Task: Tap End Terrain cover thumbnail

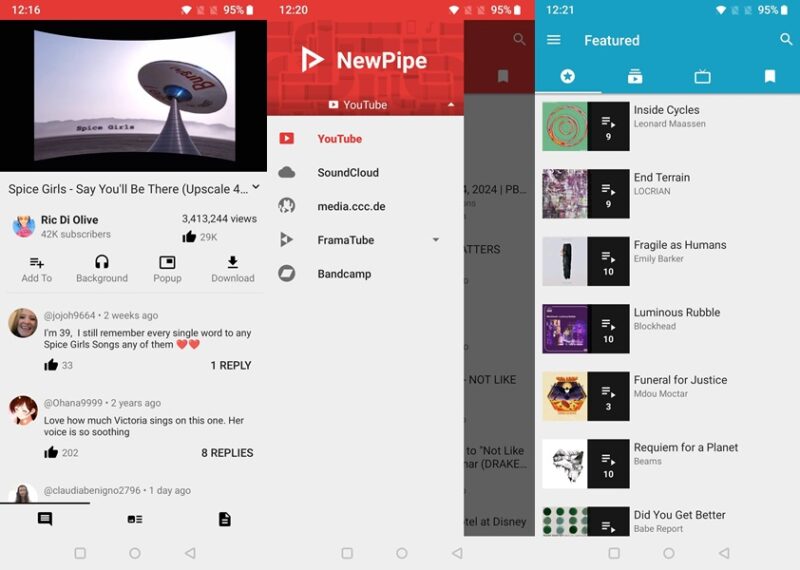Action: click(x=565, y=193)
